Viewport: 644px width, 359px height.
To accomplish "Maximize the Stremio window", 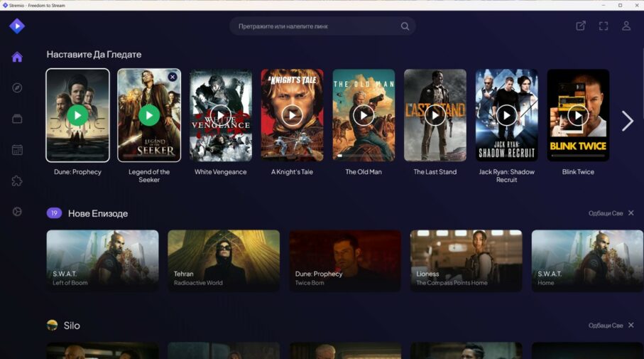I will (x=620, y=5).
